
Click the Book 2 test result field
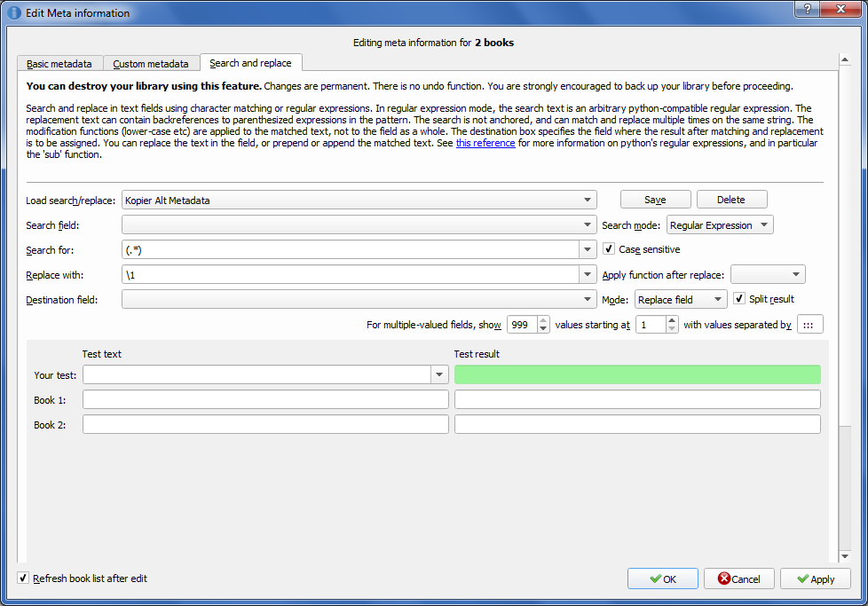click(x=637, y=424)
